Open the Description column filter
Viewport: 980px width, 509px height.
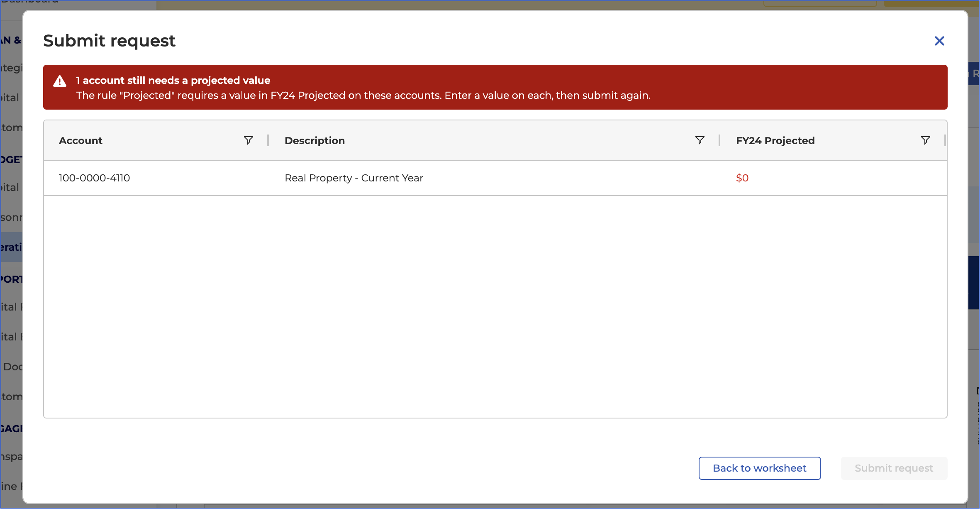click(x=700, y=140)
